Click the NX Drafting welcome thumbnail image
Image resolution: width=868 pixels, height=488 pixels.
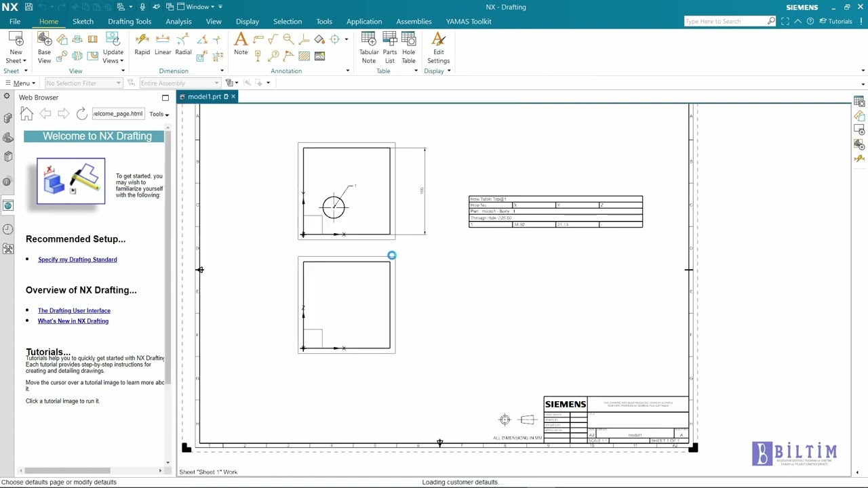pyautogui.click(x=71, y=181)
